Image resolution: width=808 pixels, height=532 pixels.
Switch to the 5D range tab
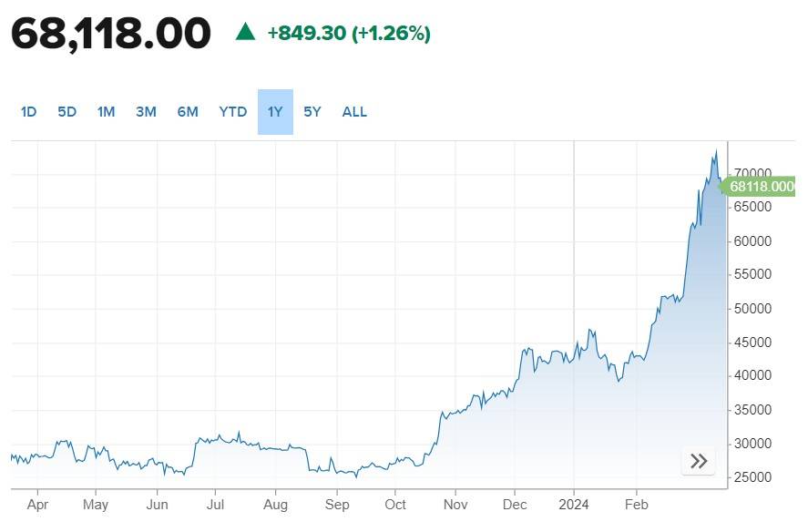coord(66,112)
